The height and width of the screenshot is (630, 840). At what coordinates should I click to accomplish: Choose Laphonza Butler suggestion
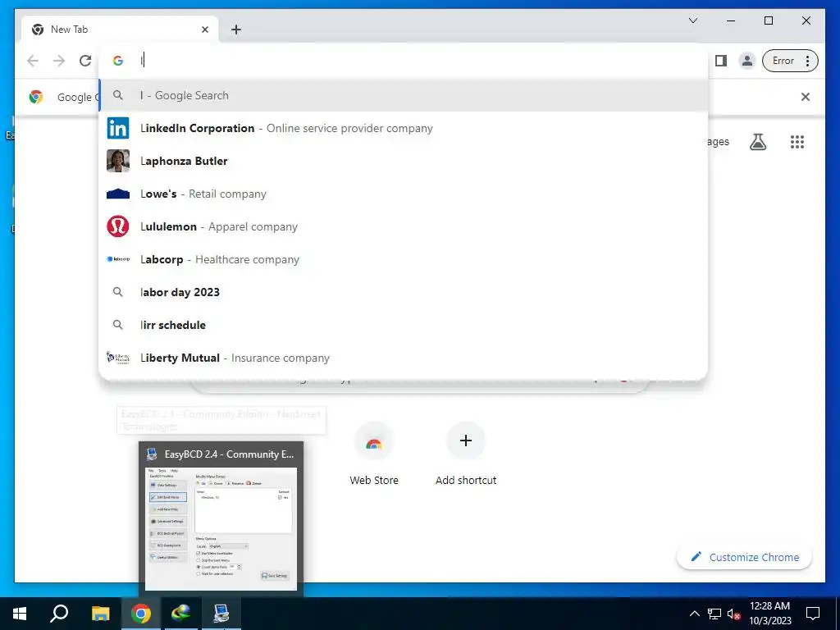[404, 162]
